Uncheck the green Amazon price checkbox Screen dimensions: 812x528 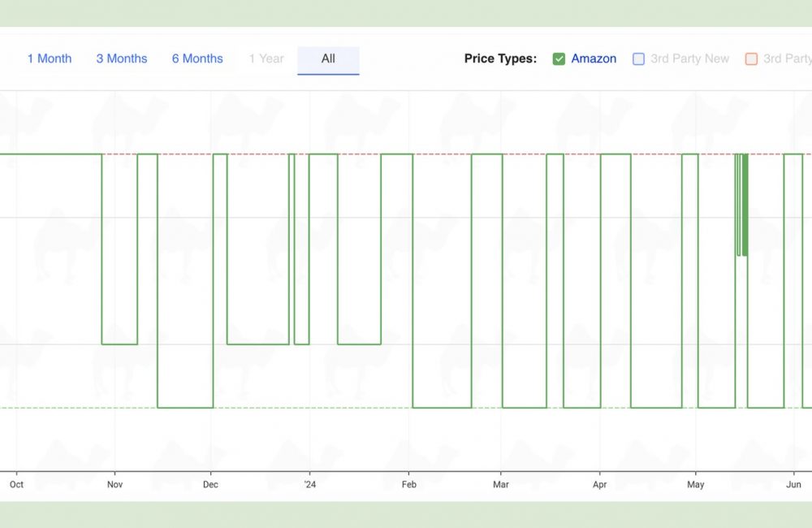pos(559,58)
